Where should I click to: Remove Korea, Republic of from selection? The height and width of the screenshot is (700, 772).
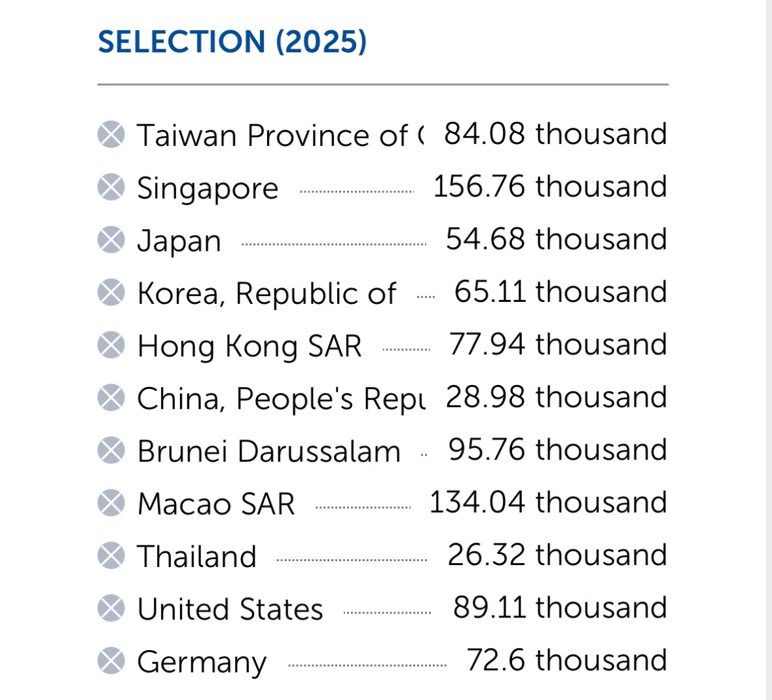pos(111,293)
